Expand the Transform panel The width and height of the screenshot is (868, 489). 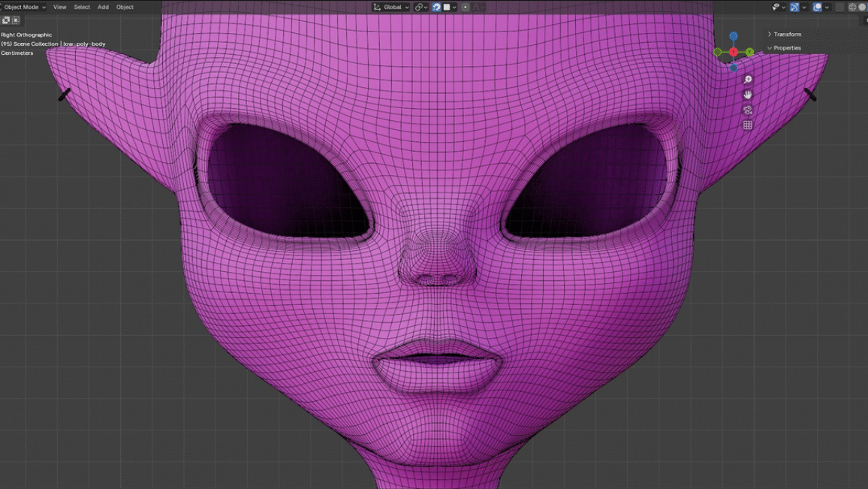[x=785, y=35]
